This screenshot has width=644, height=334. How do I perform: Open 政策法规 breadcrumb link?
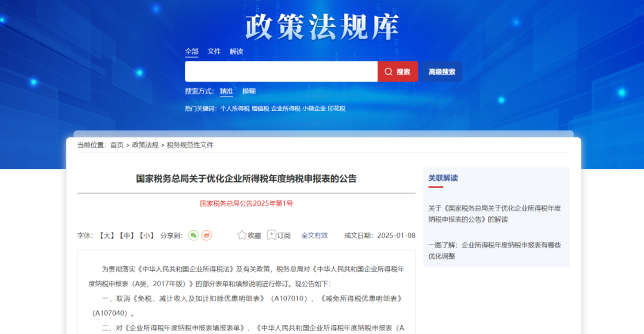coord(145,145)
